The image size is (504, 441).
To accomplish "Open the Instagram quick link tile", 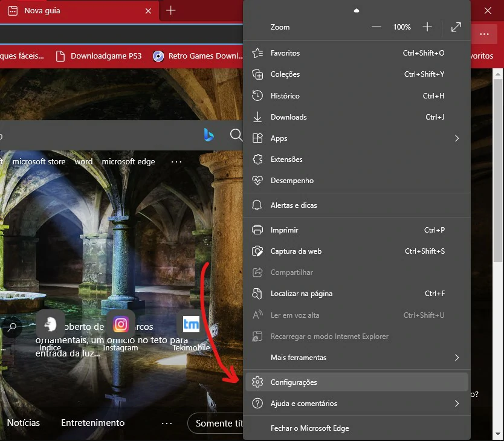I will (121, 324).
